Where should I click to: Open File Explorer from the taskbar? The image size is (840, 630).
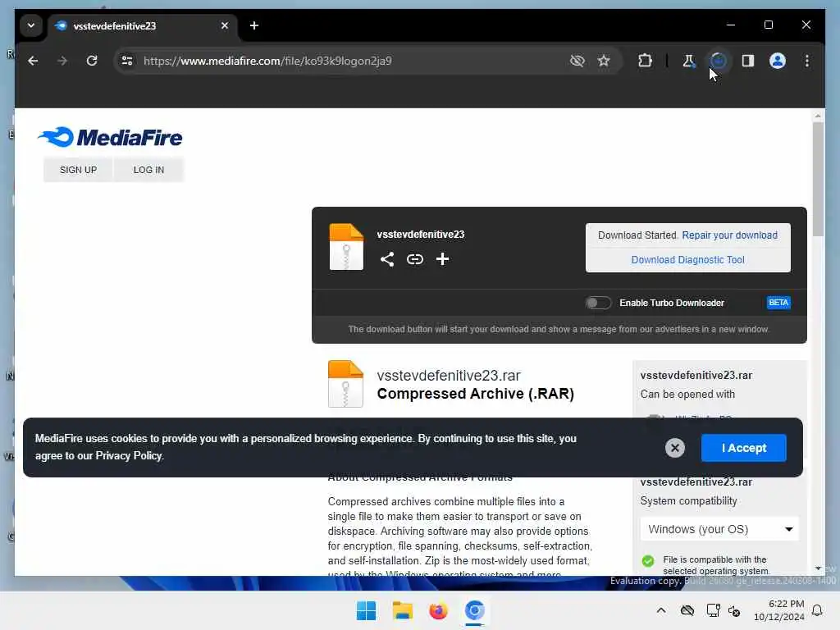402,610
